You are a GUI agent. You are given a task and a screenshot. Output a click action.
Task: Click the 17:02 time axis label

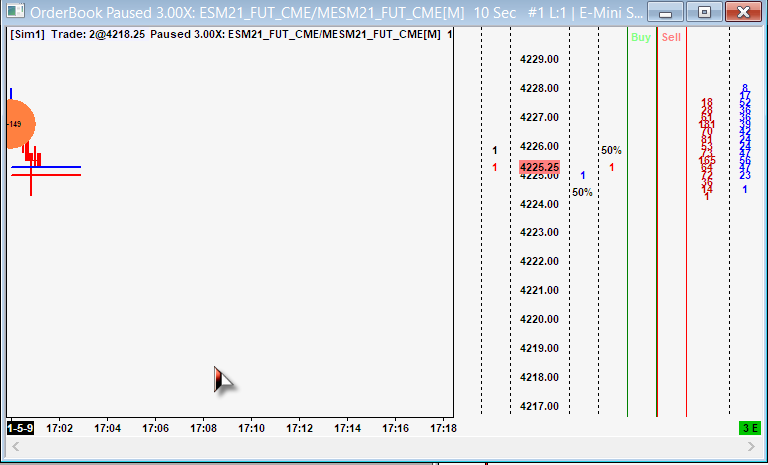tap(59, 428)
